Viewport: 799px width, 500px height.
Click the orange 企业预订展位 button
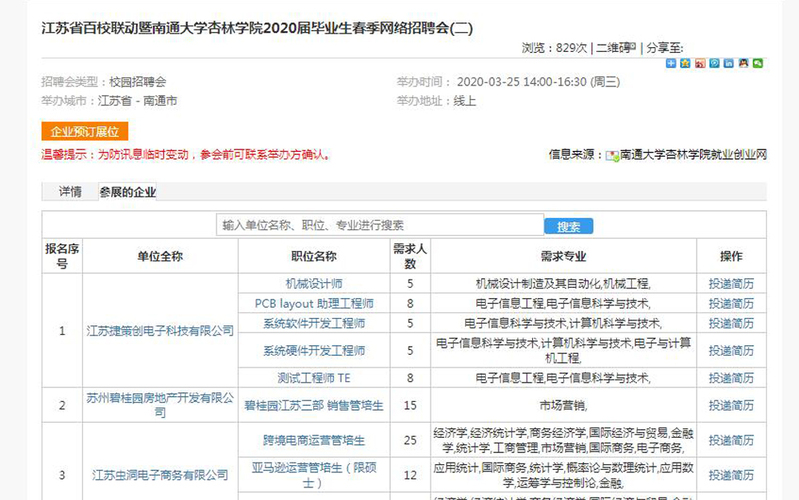[84, 132]
